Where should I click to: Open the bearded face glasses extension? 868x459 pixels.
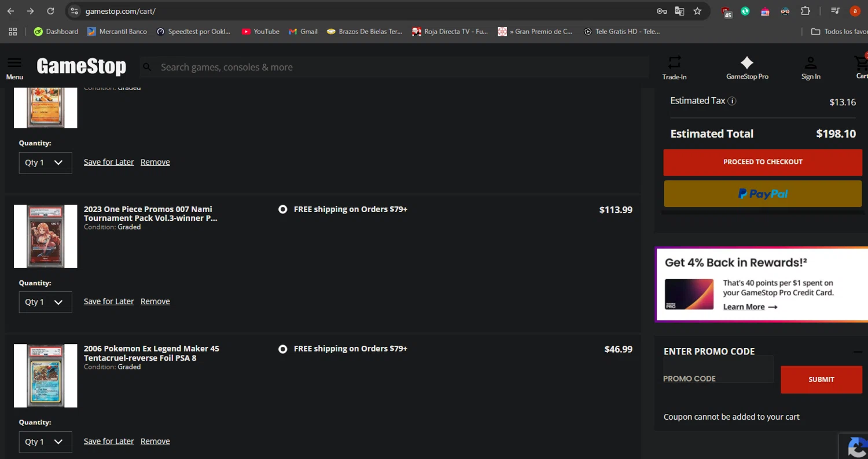785,11
